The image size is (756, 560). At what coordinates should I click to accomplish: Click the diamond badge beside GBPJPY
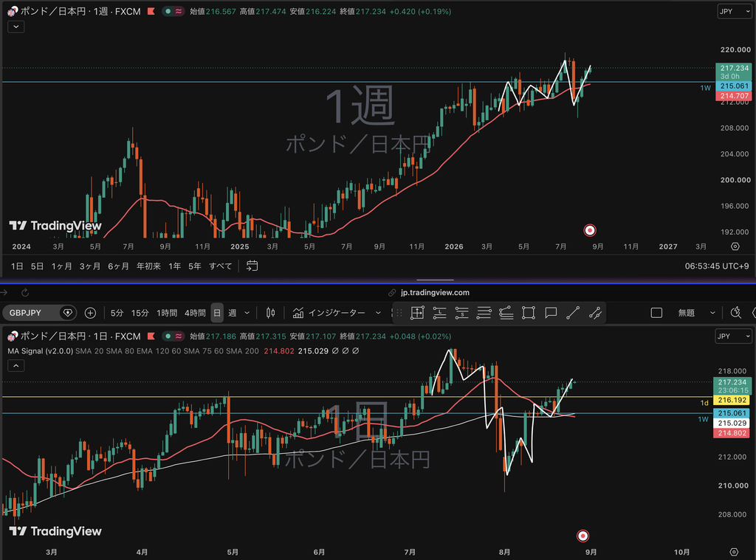click(67, 313)
